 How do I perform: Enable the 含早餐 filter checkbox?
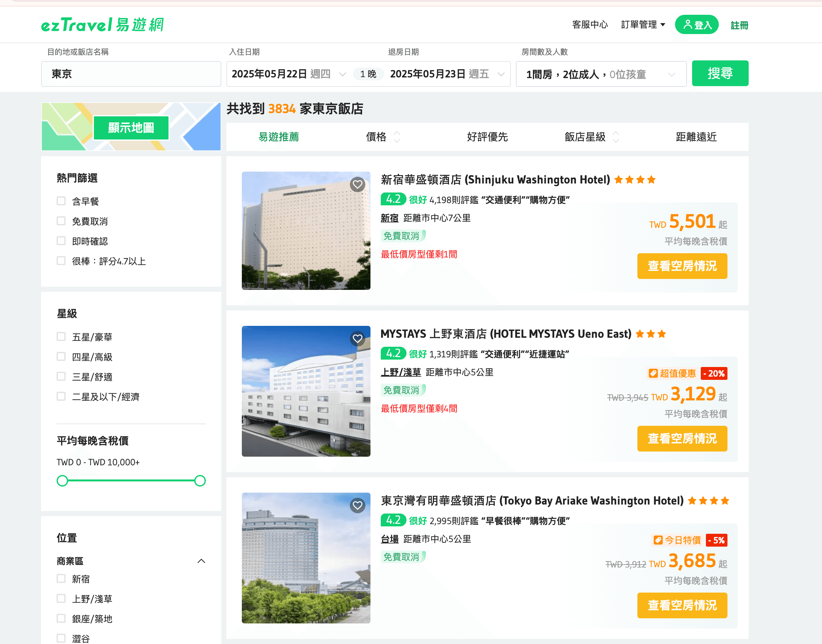pyautogui.click(x=61, y=201)
